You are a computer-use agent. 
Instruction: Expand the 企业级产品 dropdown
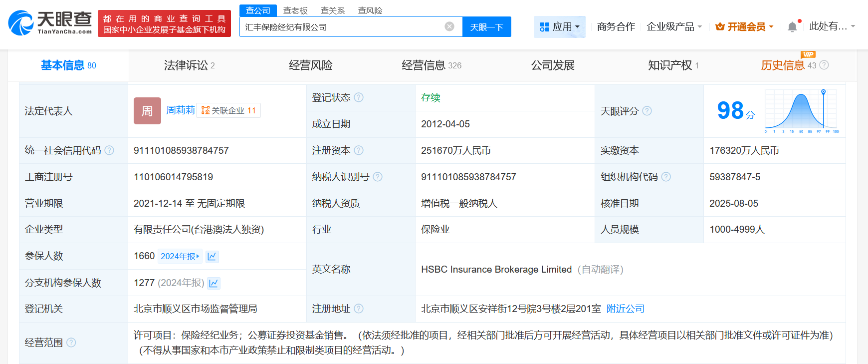click(674, 26)
